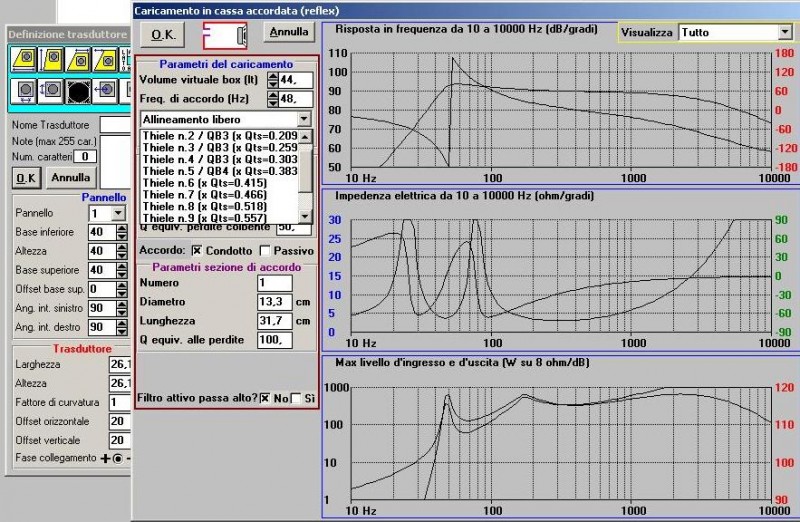Click the Offset orizzontale field
This screenshot has width=800, height=522.
[x=120, y=421]
